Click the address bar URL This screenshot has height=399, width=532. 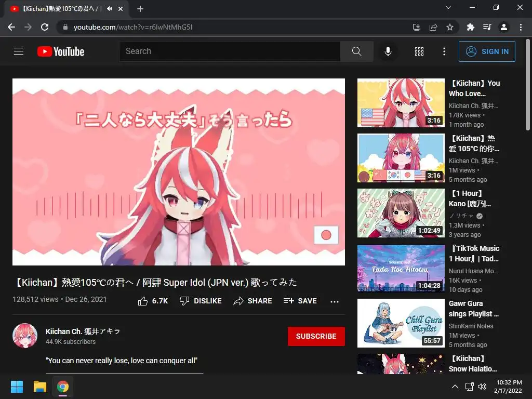pyautogui.click(x=133, y=27)
